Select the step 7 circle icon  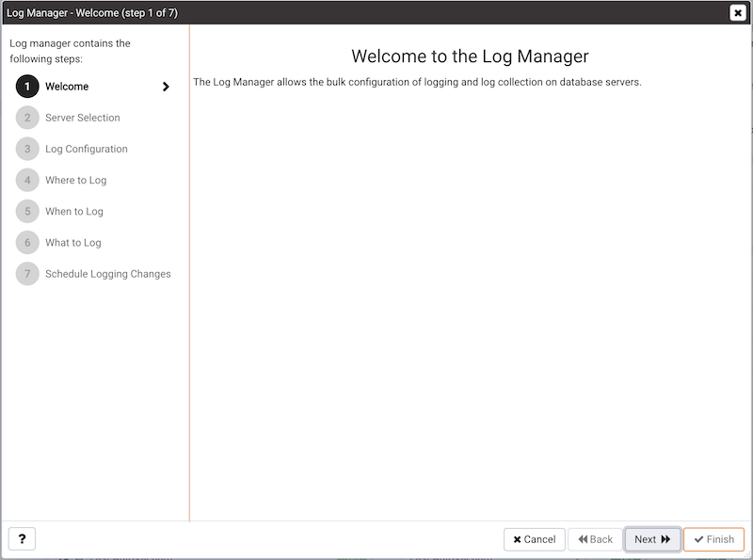[x=27, y=274]
